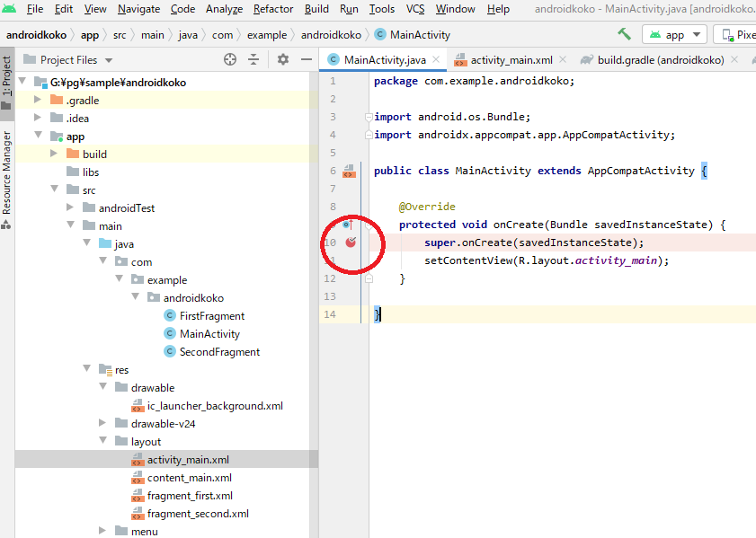Switch to the build.gradle (androidkoko) tab
This screenshot has width=756, height=538.
661,59
